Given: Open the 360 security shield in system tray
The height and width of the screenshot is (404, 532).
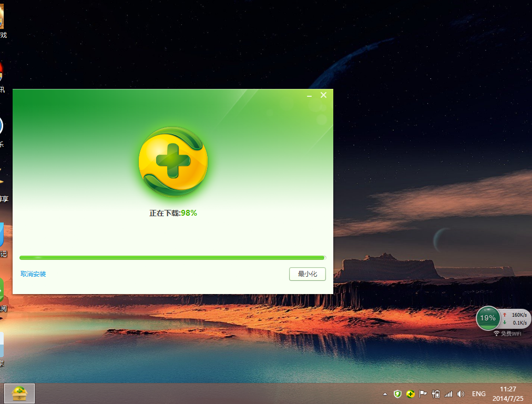Looking at the screenshot, I should (397, 393).
